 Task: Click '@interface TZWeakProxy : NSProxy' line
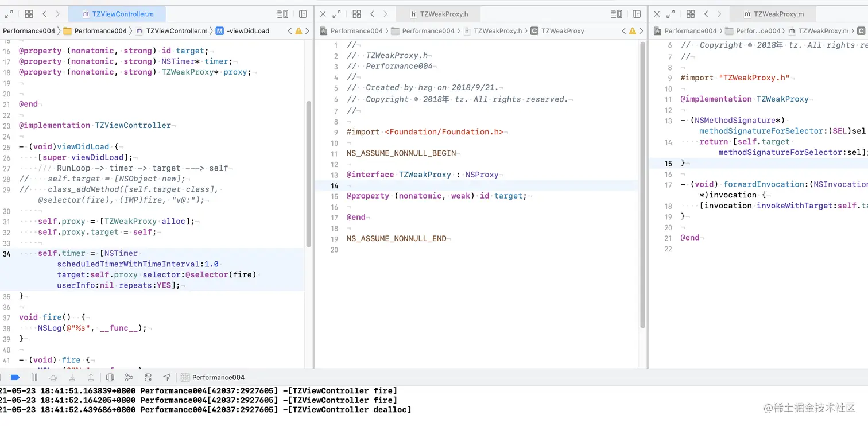(x=423, y=175)
